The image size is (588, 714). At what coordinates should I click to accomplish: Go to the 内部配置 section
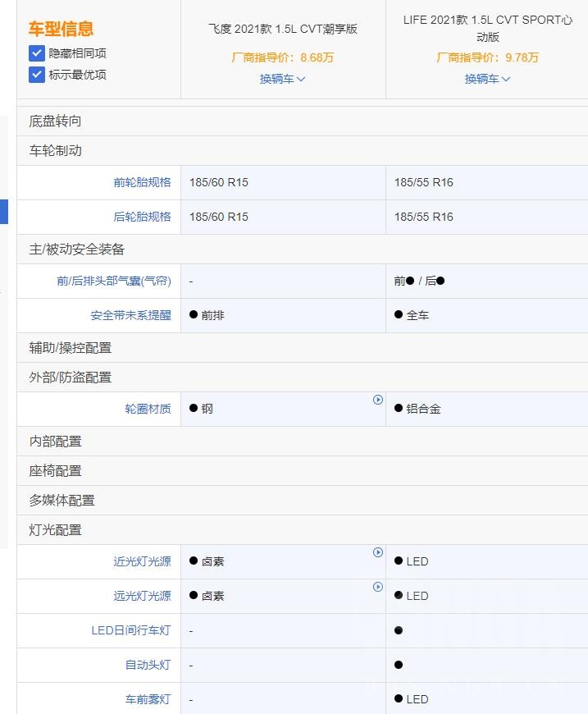point(56,442)
